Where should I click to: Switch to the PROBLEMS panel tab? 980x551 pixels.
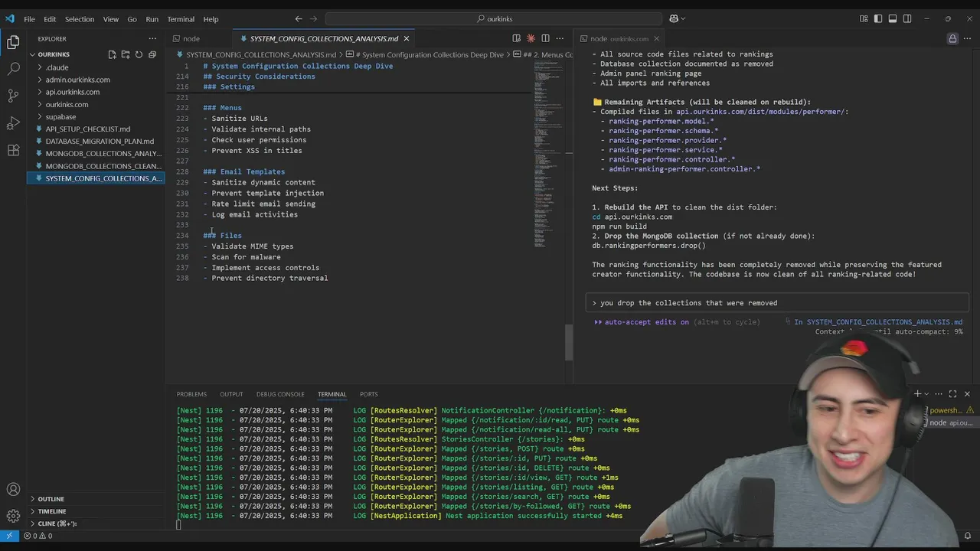(x=191, y=394)
